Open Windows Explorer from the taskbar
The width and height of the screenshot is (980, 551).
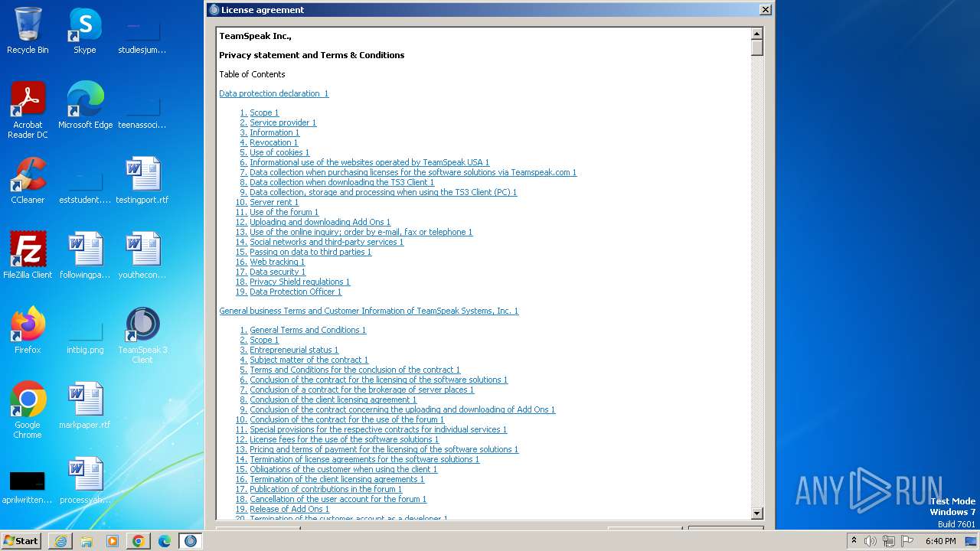pos(87,541)
